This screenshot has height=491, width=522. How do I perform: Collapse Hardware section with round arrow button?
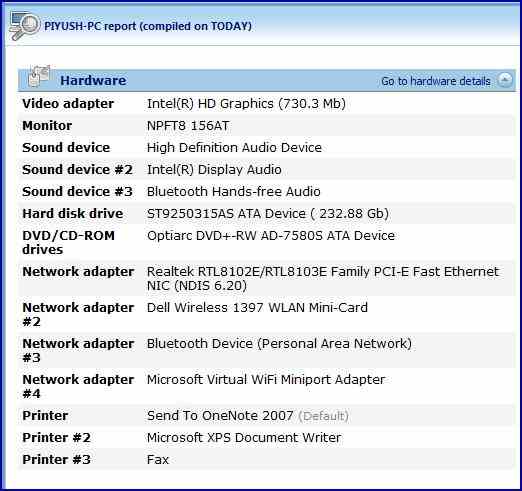coord(505,80)
